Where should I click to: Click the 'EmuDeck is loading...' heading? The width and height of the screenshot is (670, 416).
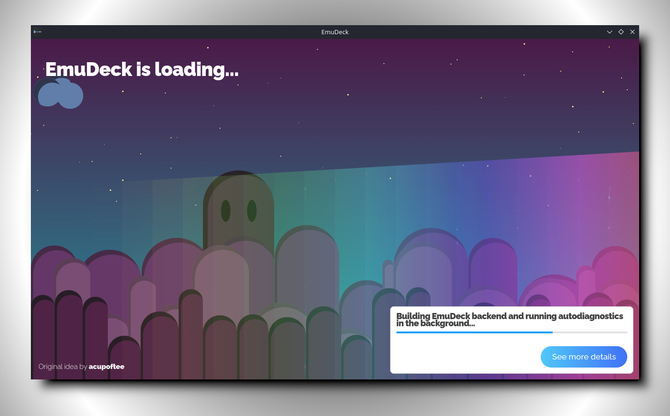[142, 69]
